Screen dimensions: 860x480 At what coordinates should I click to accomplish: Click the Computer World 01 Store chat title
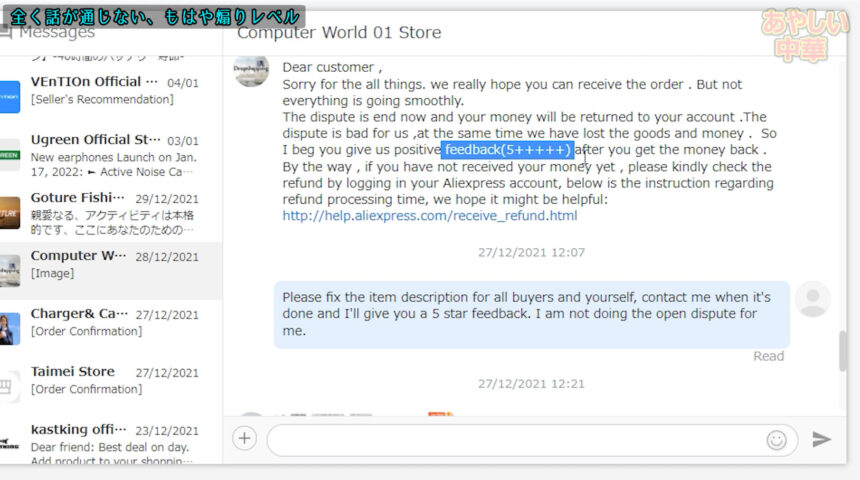point(339,32)
